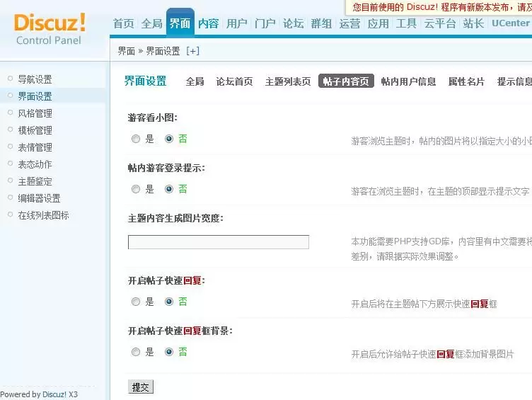Image resolution: width=532 pixels, height=400 pixels.
Task: Open the 站长 top menu
Action: click(473, 23)
